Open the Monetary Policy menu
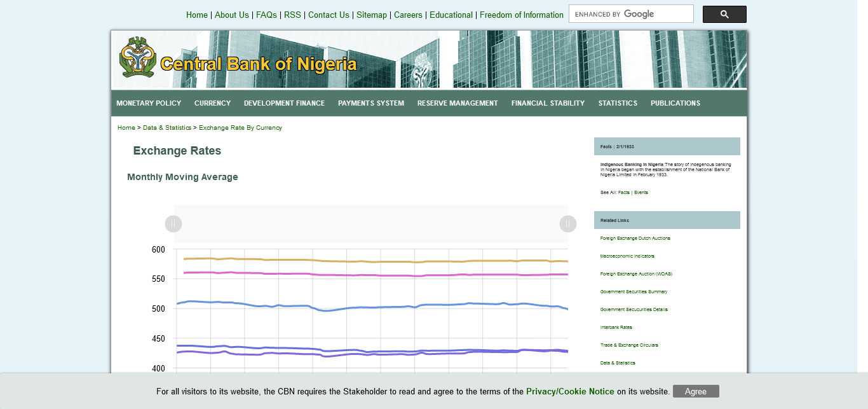Screen dimensions: 868x409 [x=149, y=103]
